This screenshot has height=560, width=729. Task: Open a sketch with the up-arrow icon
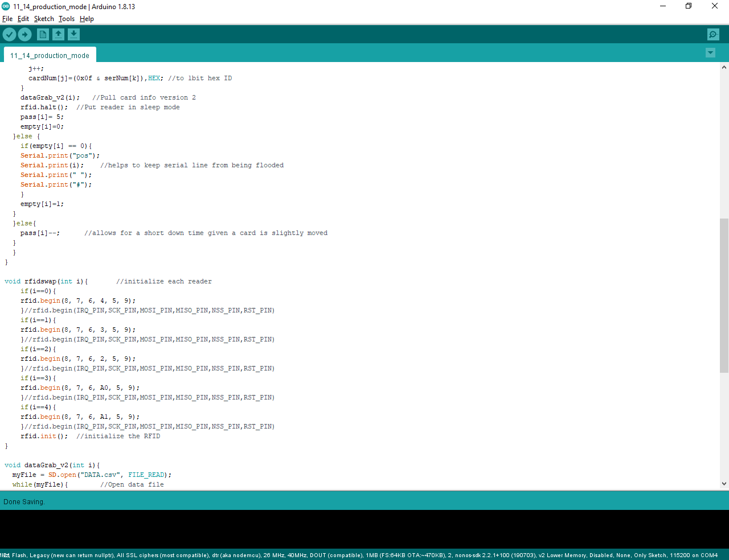58,35
